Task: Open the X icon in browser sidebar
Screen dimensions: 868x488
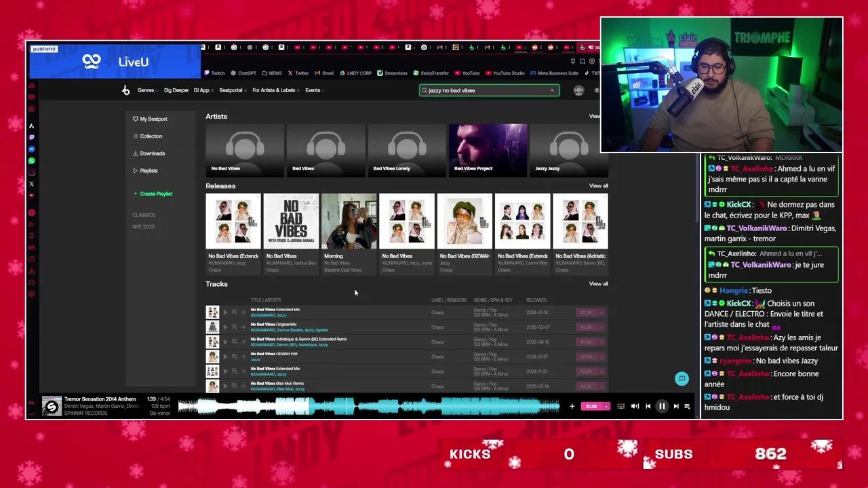Action: [x=31, y=184]
